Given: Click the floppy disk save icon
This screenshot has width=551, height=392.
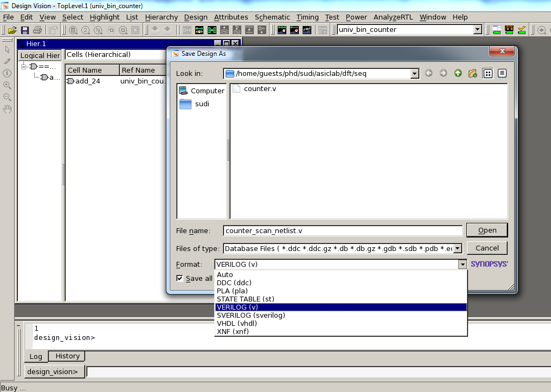Looking at the screenshot, I should pos(25,30).
